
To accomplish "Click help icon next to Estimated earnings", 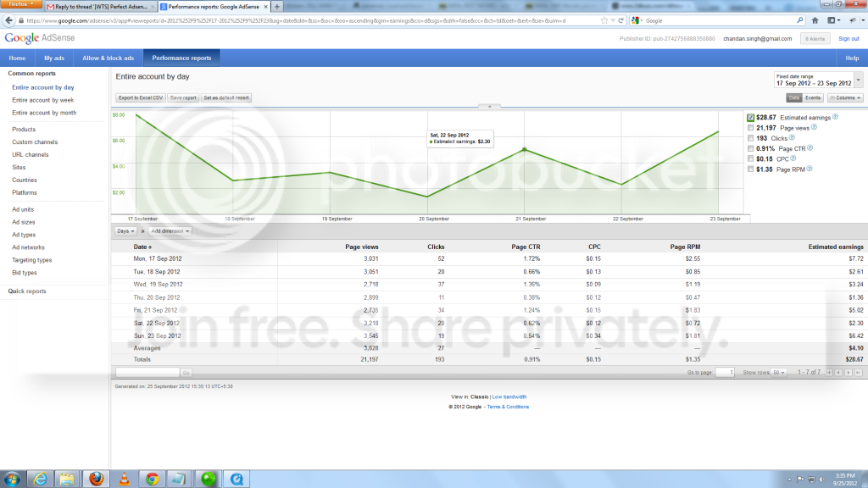I will (x=835, y=117).
